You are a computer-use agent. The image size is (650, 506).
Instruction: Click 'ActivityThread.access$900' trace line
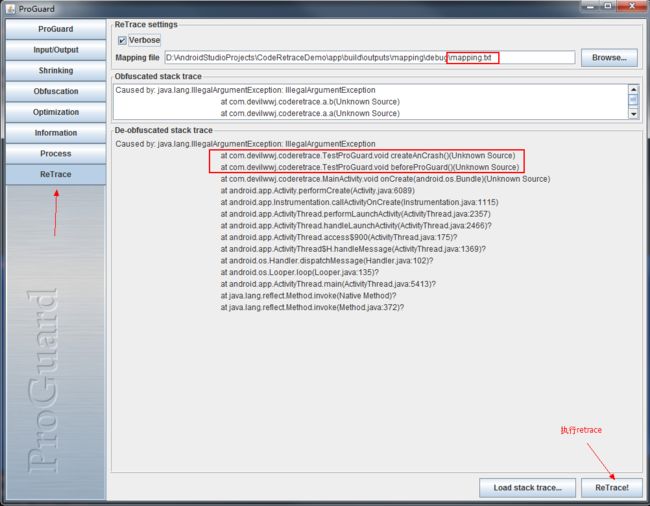[339, 237]
